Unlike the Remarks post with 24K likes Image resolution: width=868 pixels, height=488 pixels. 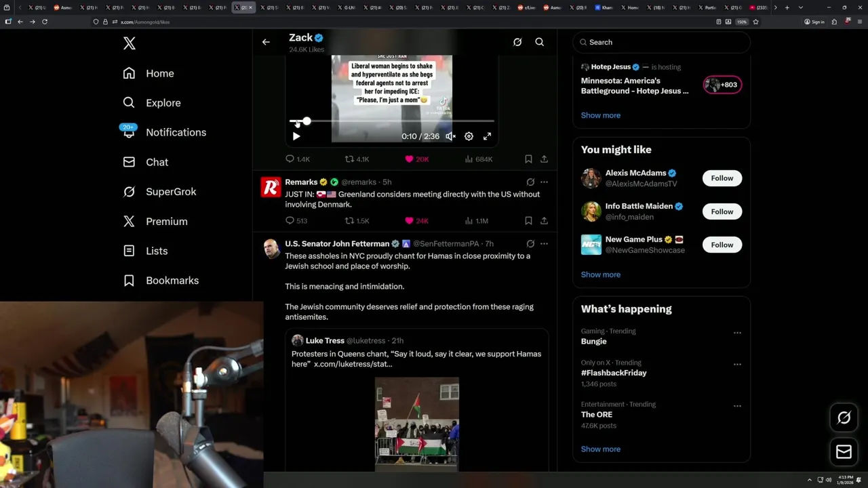point(416,221)
